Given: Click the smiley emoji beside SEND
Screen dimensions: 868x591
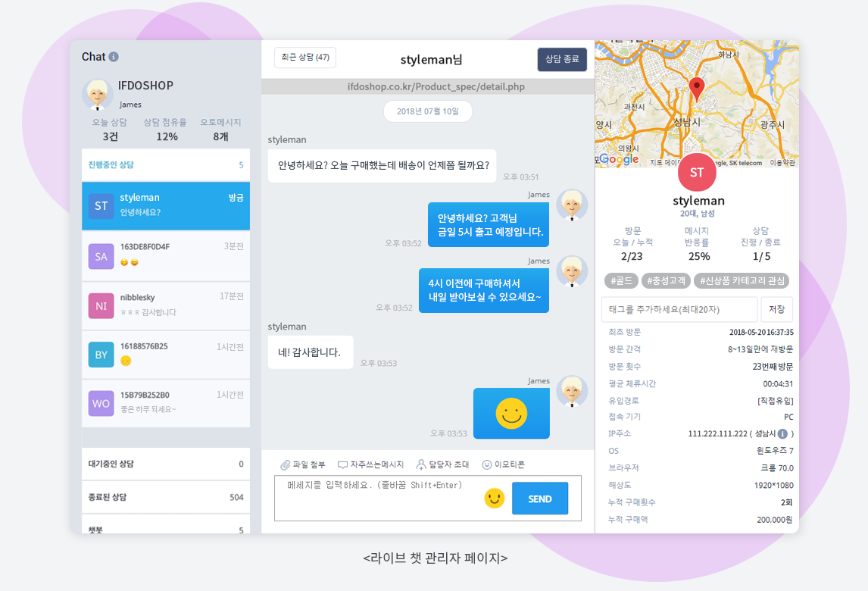Looking at the screenshot, I should [x=495, y=498].
